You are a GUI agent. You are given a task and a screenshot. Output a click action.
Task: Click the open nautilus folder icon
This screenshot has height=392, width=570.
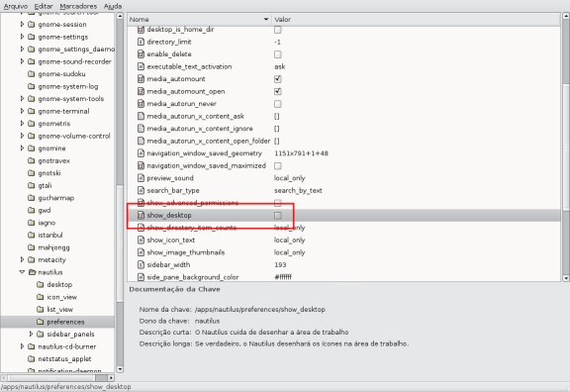(x=32, y=272)
